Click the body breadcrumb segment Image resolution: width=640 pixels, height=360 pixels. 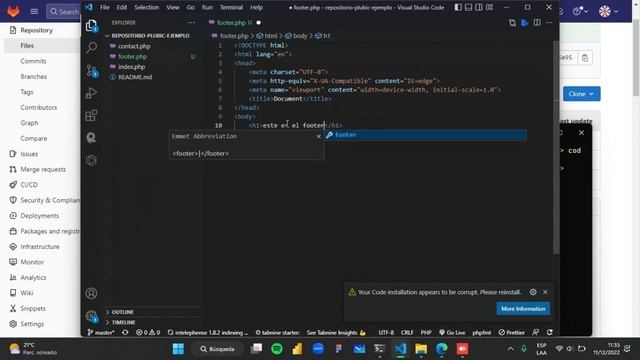296,36
